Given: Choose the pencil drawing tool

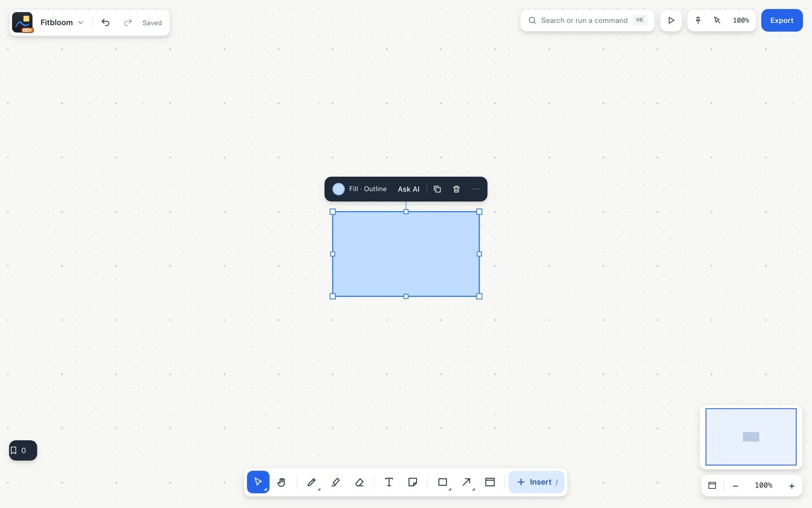Looking at the screenshot, I should pos(311,482).
